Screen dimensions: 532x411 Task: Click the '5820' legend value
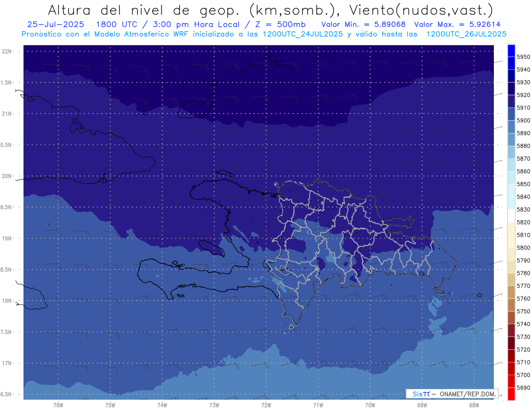524,222
